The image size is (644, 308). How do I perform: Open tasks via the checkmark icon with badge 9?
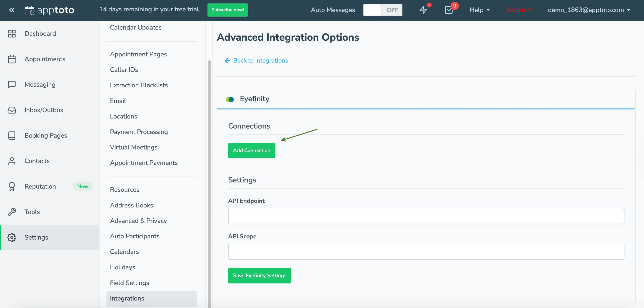pyautogui.click(x=449, y=10)
